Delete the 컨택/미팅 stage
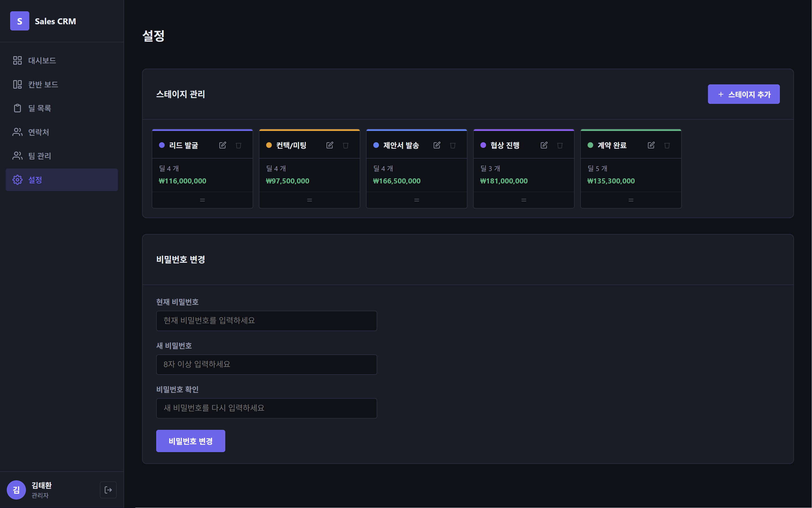Image resolution: width=812 pixels, height=508 pixels. click(x=346, y=145)
